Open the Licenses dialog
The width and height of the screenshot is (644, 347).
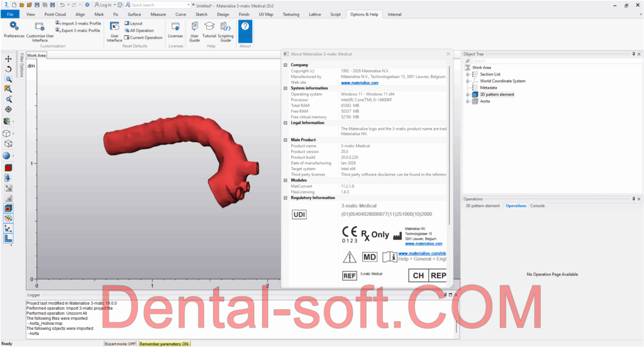(x=175, y=30)
